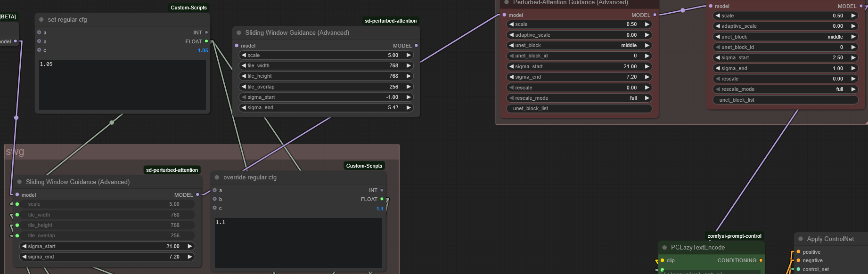Click the clip input socket of PCLazyTextEncode
Screen dimensions: 868x274
point(662,260)
